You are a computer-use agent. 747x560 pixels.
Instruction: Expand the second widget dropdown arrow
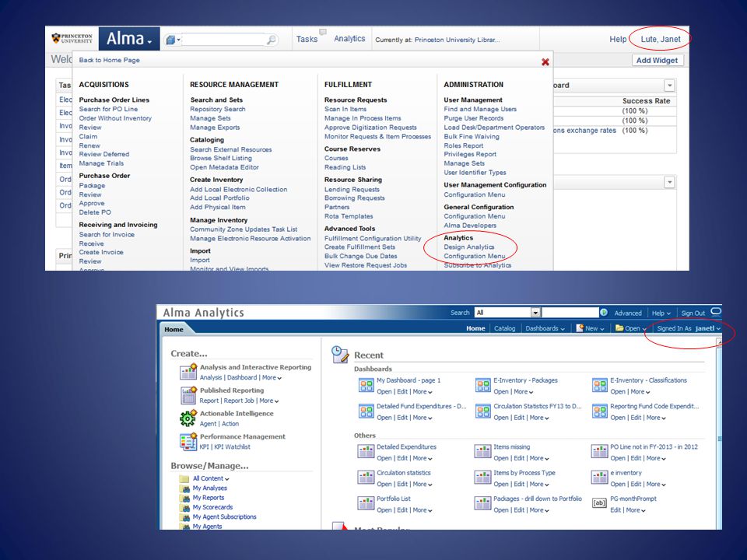[x=669, y=182]
